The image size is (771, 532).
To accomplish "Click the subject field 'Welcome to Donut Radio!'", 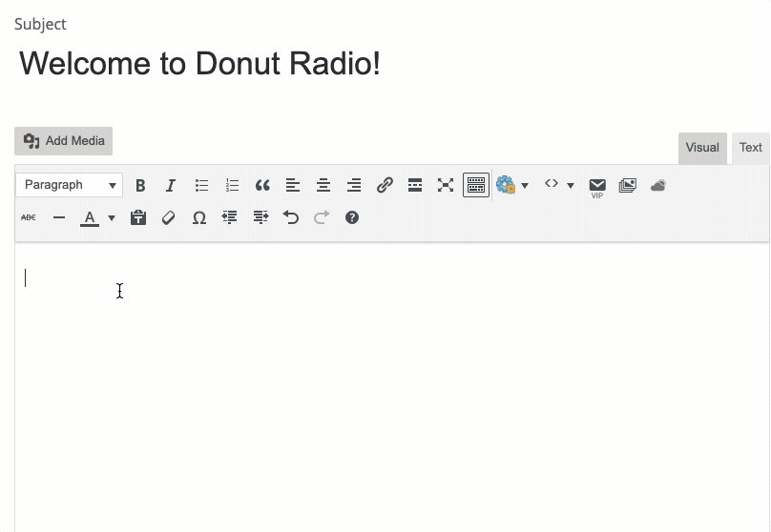I will 199,64.
